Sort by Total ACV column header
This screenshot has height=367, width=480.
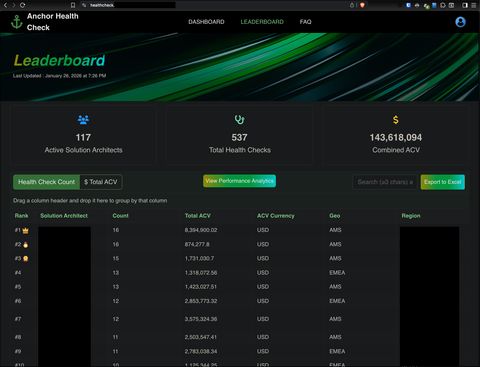(198, 216)
